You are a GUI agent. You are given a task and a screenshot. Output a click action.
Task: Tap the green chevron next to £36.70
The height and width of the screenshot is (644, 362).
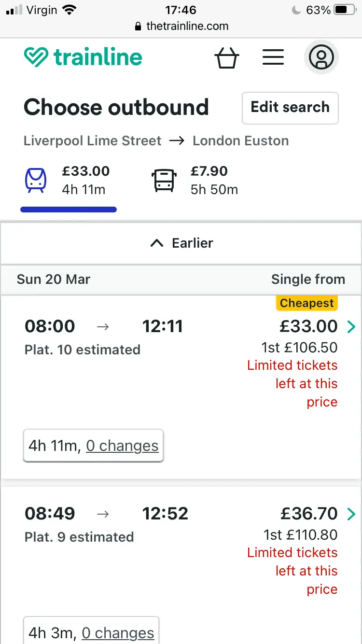pos(351,514)
